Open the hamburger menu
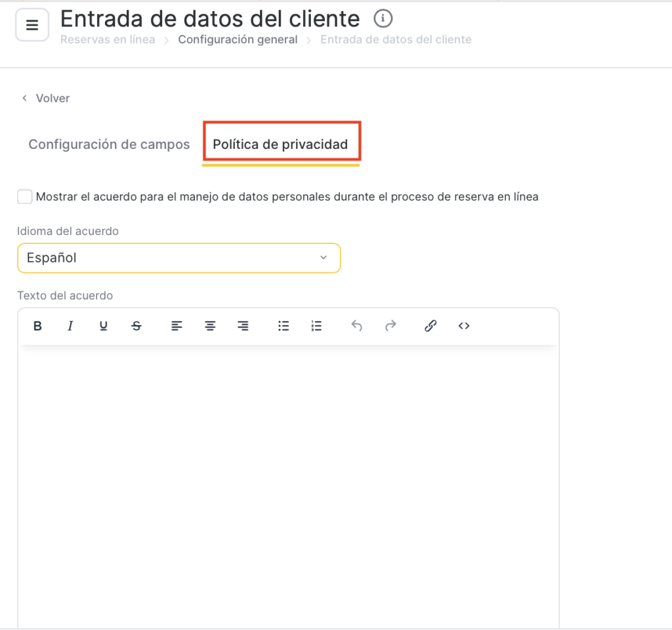The height and width of the screenshot is (630, 672). (32, 26)
